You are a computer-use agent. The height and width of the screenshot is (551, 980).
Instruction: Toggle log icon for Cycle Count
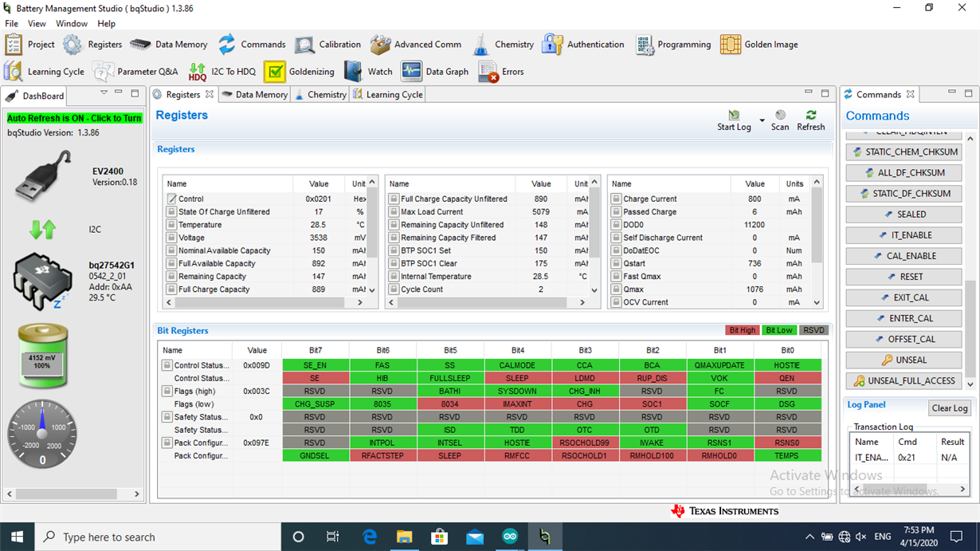pyautogui.click(x=394, y=289)
